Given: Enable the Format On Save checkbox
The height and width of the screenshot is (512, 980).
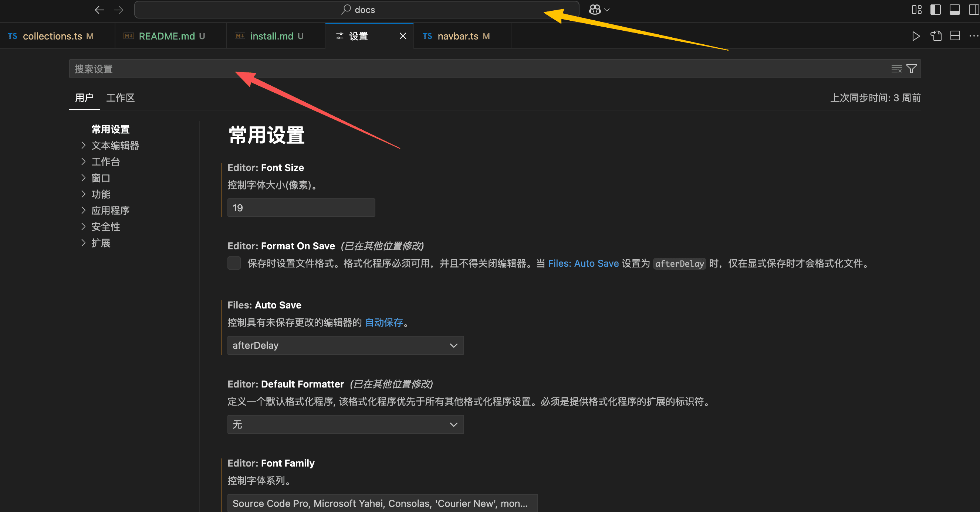Looking at the screenshot, I should point(234,263).
